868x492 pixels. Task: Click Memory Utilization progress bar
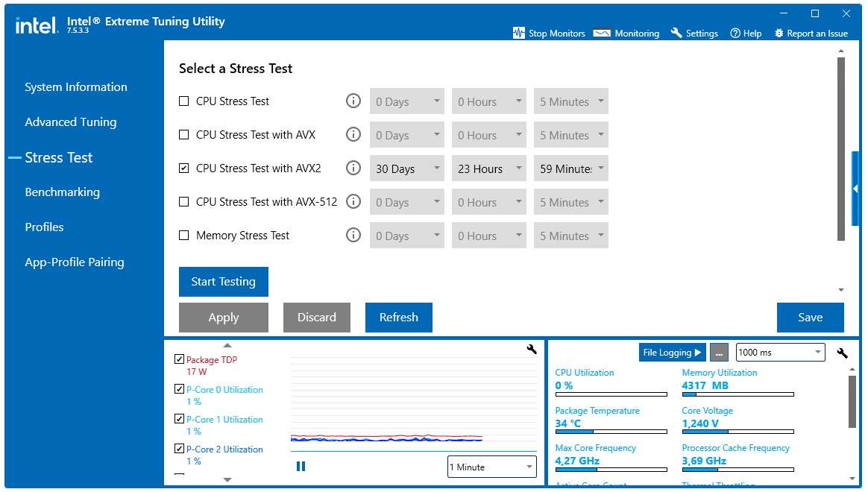[x=738, y=394]
